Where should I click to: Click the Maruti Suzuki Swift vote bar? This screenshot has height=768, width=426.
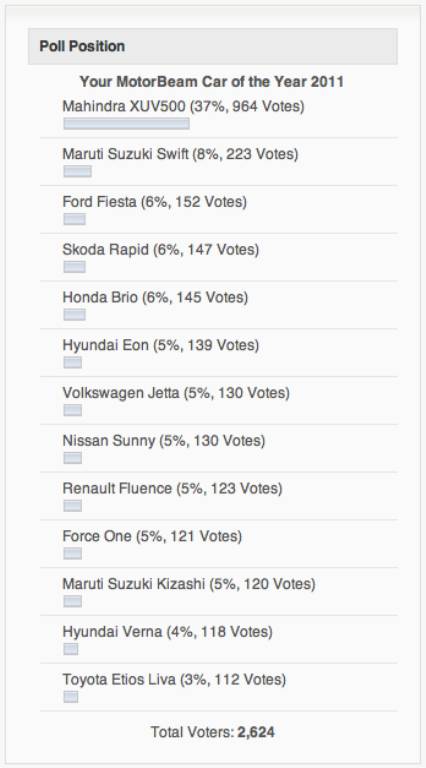pyautogui.click(x=77, y=171)
